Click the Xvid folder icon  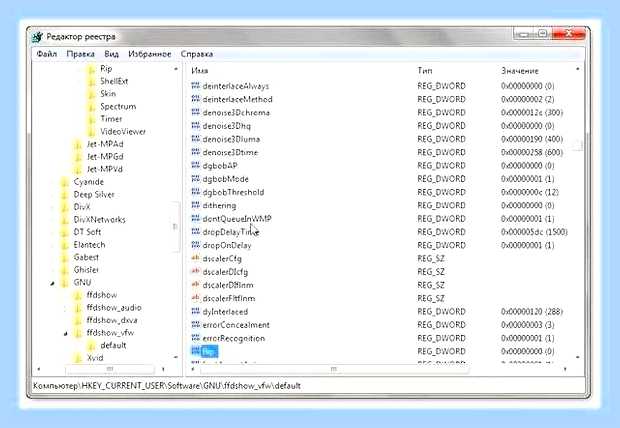78,358
